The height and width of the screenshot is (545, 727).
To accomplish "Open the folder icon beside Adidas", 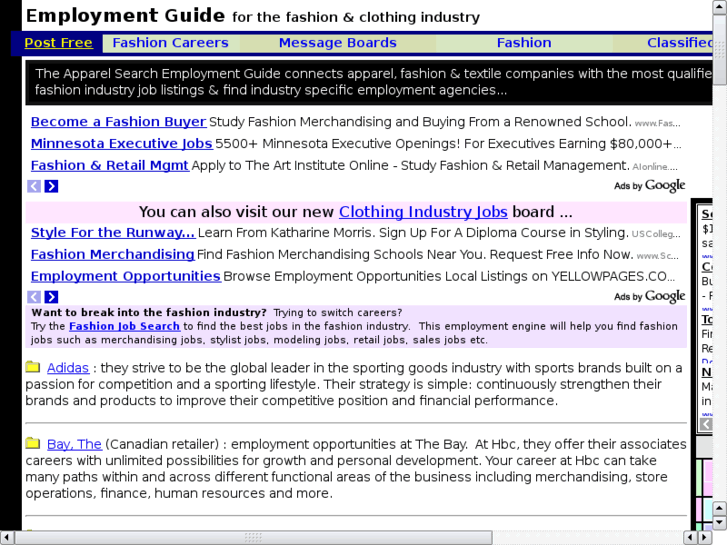I will (33, 366).
